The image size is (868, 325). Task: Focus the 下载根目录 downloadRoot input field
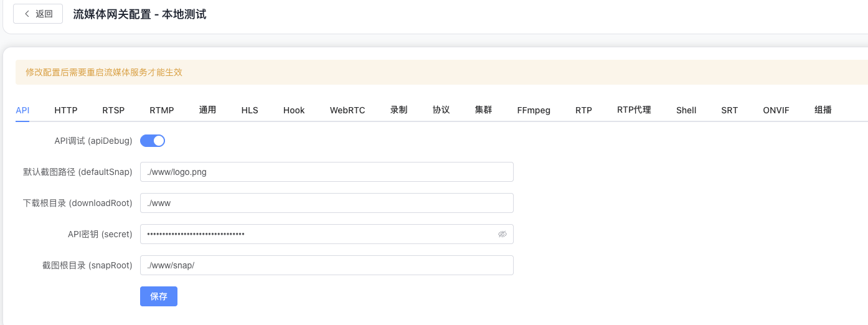(x=326, y=203)
